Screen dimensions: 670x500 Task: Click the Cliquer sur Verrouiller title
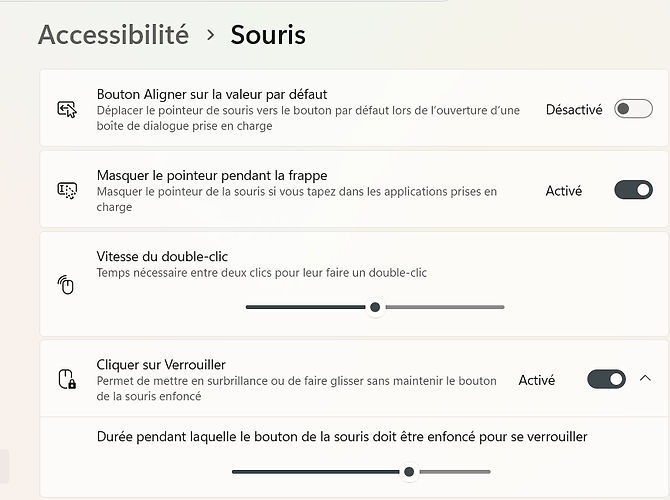tap(161, 365)
